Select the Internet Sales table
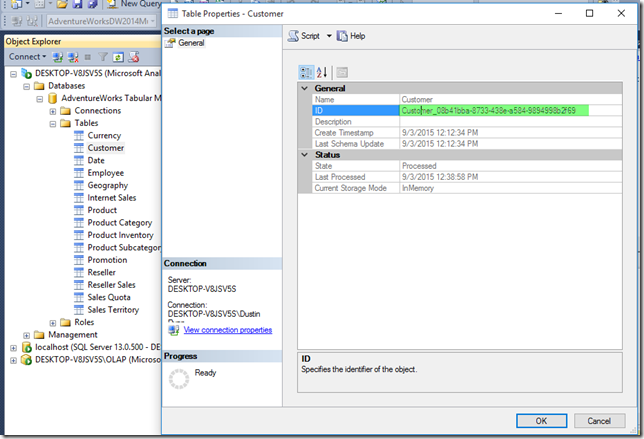 [112, 198]
